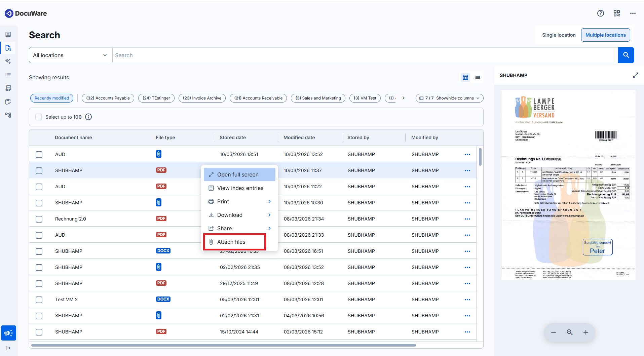Check the SHUBHAMP row modified 10/03/2026 11:37
Screen dimensions: 644x356
(x=39, y=171)
